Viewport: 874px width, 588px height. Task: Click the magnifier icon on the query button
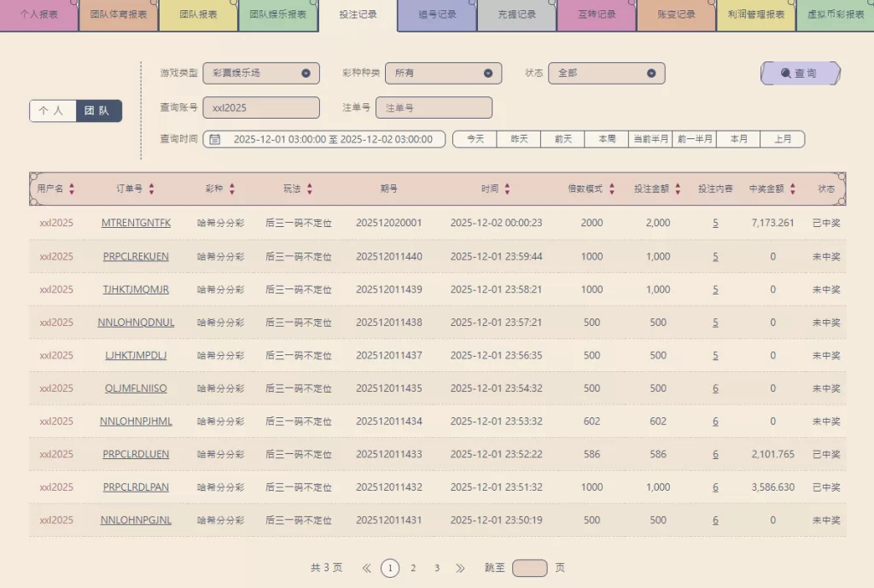786,73
